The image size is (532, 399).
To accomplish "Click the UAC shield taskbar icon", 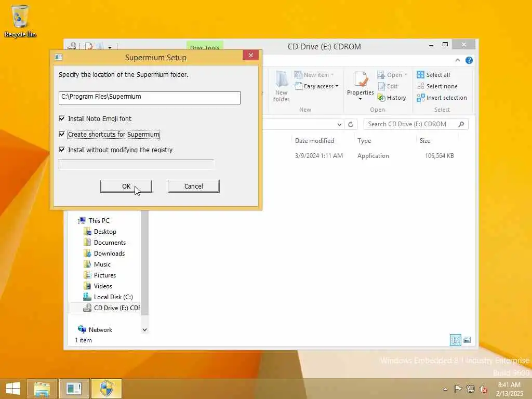I will [x=106, y=389].
